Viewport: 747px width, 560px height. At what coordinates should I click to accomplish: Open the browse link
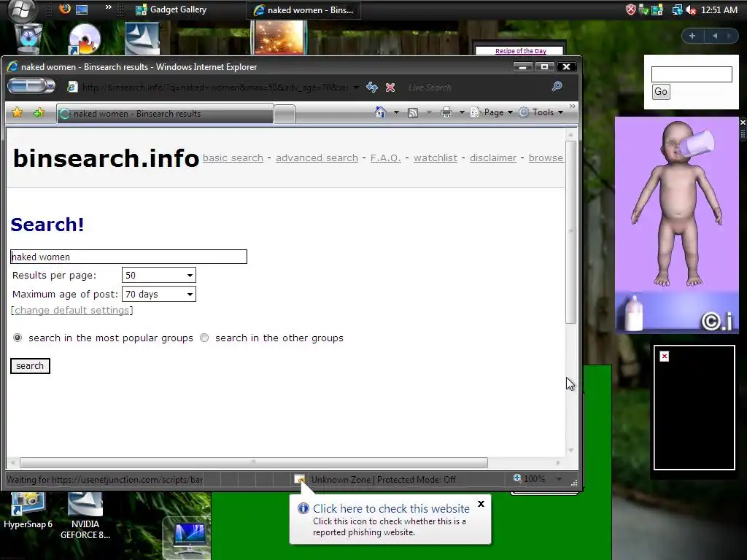pyautogui.click(x=546, y=157)
